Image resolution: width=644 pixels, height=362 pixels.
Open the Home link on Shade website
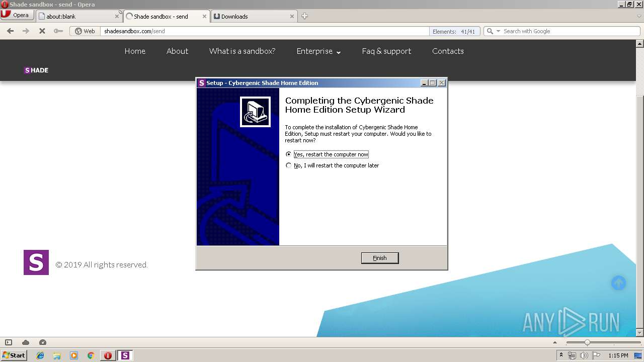coord(135,51)
